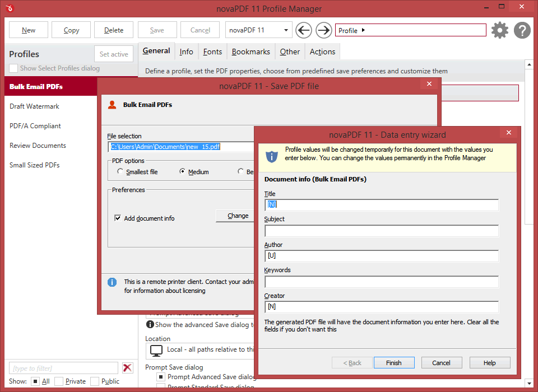Select the Small Sized PDFs profile

pos(51,165)
